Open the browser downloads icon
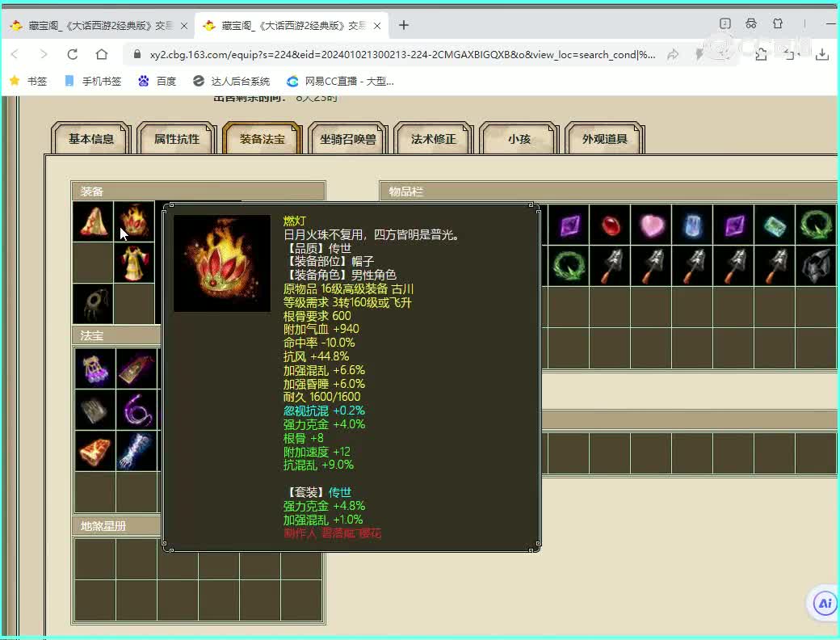840x640 pixels. click(x=821, y=54)
